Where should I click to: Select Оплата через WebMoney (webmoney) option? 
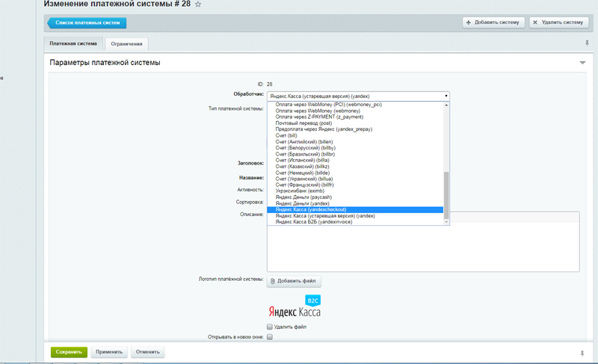[356, 111]
